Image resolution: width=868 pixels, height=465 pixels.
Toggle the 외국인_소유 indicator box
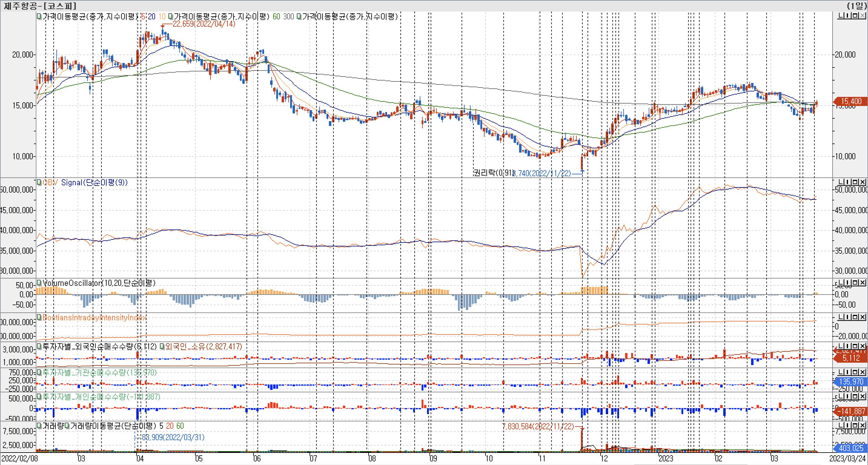coord(162,346)
